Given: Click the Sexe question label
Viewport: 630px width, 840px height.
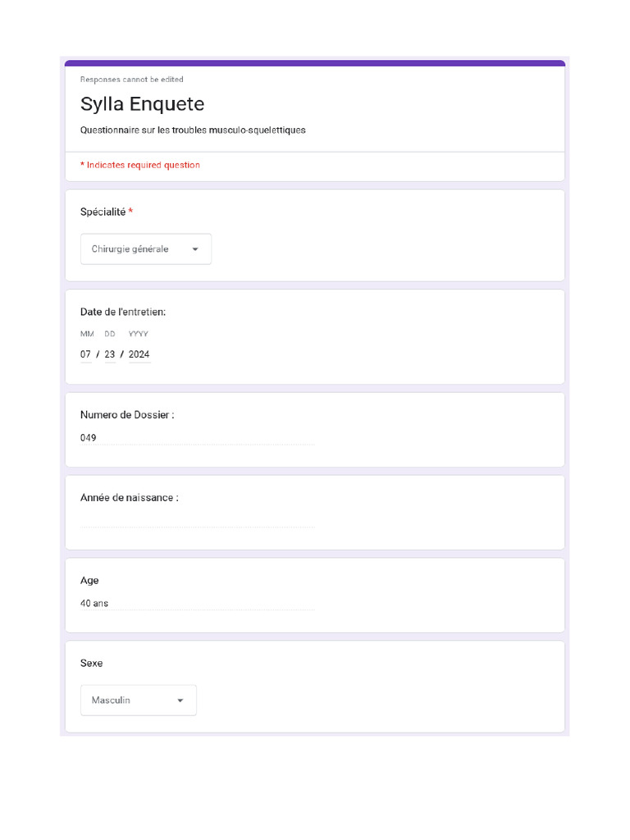Looking at the screenshot, I should [92, 663].
